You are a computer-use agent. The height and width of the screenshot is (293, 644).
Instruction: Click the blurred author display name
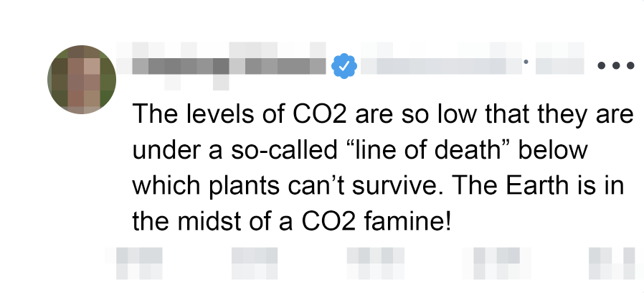tap(229, 66)
